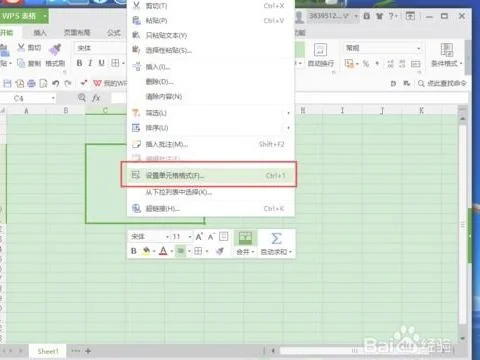The height and width of the screenshot is (360, 480).
Task: Click the 条件格式 conditional formatting button
Action: pos(447,55)
